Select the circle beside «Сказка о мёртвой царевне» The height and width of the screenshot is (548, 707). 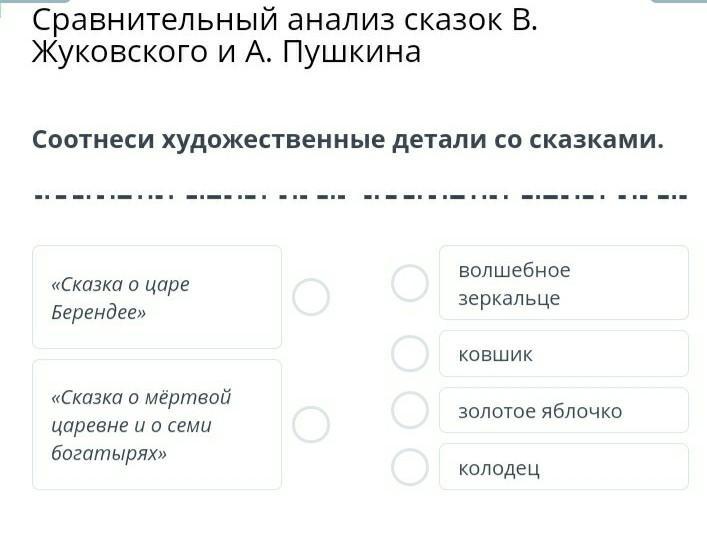pyautogui.click(x=311, y=425)
